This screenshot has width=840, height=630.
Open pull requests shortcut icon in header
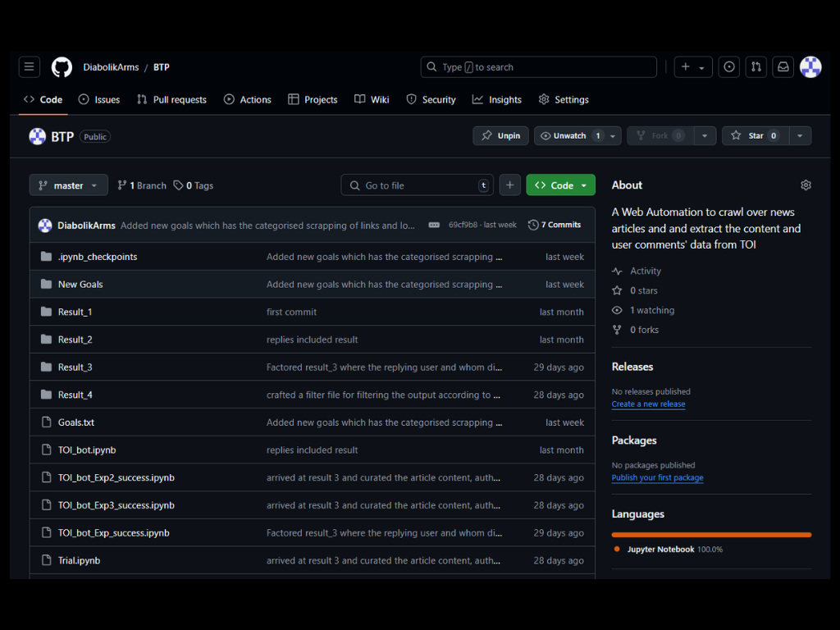coord(756,67)
